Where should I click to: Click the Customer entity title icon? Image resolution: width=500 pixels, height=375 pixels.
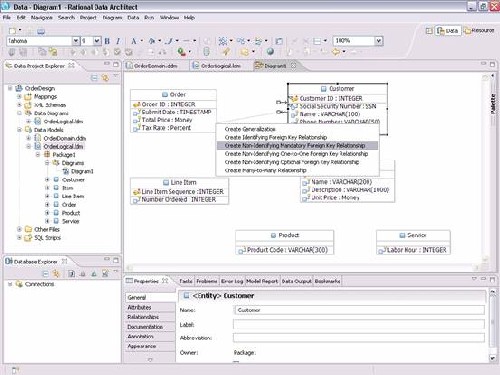click(323, 89)
